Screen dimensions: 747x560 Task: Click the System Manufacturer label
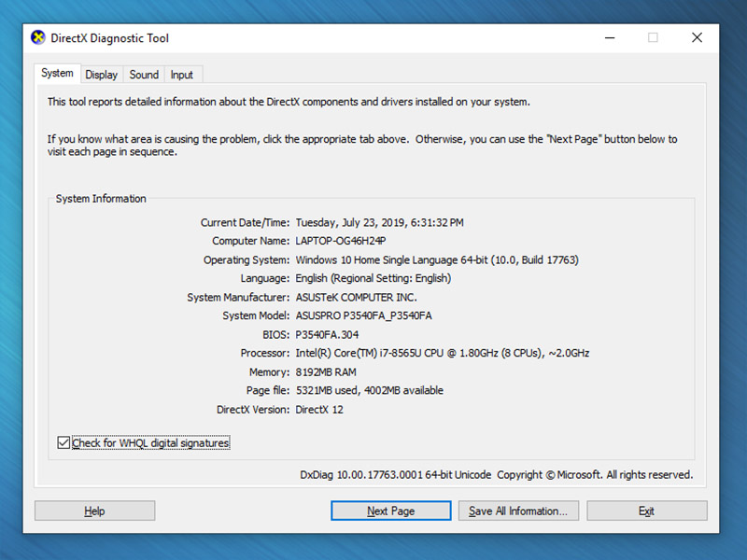(x=238, y=297)
